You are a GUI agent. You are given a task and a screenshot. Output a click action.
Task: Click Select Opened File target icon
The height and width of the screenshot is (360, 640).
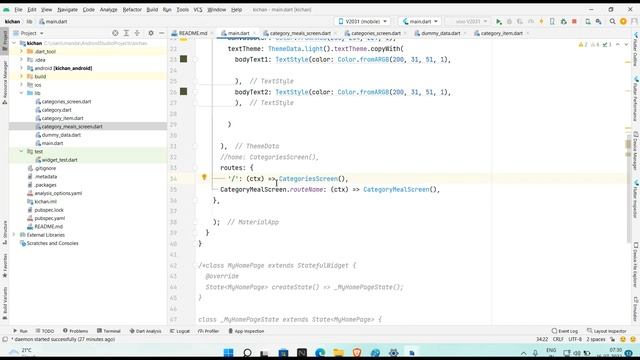[115, 33]
